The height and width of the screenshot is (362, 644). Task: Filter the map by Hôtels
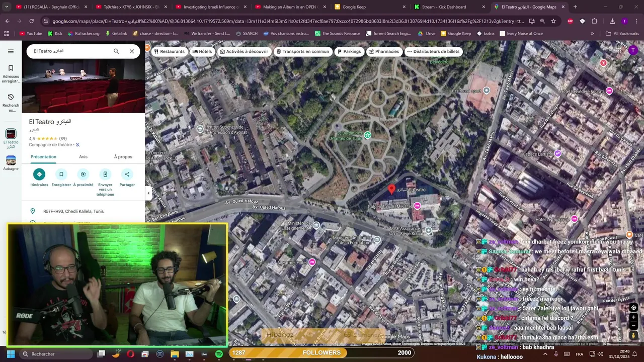[x=202, y=51]
